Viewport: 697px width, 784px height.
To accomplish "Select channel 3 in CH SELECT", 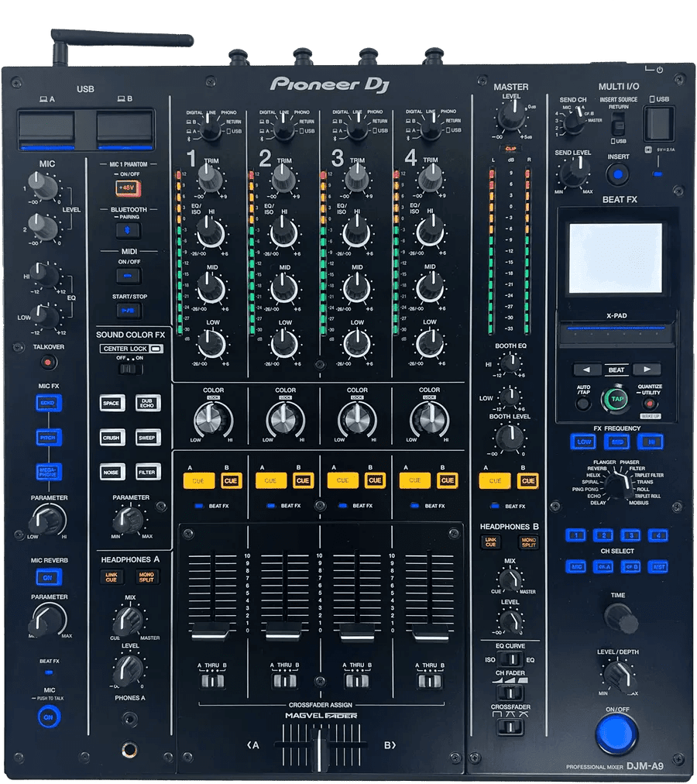I will (630, 535).
